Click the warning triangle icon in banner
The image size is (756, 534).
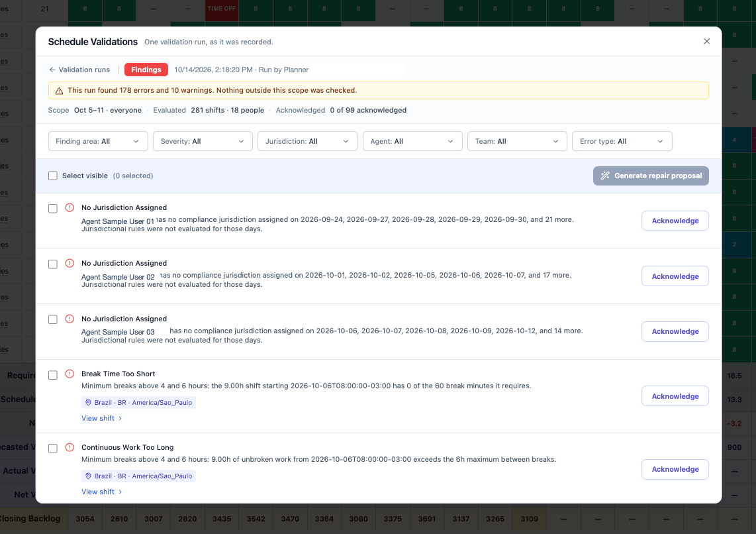tap(59, 91)
